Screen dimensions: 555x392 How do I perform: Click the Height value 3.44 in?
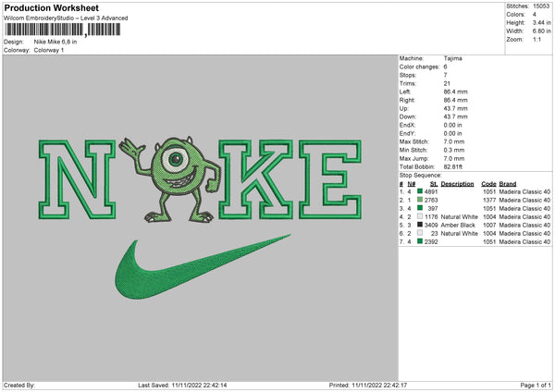point(541,22)
